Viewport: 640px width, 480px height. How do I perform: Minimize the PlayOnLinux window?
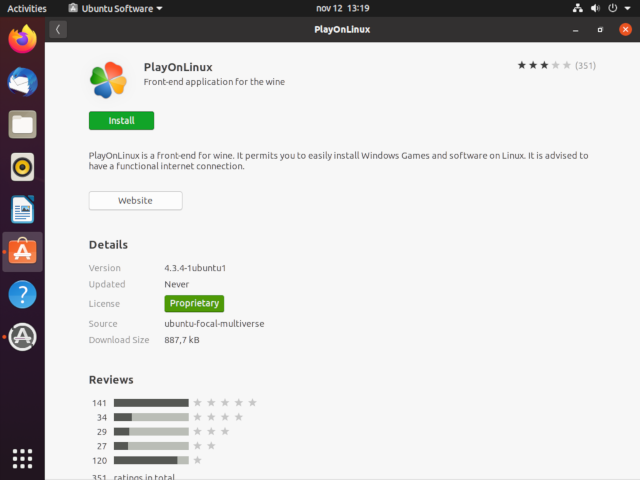[576, 30]
